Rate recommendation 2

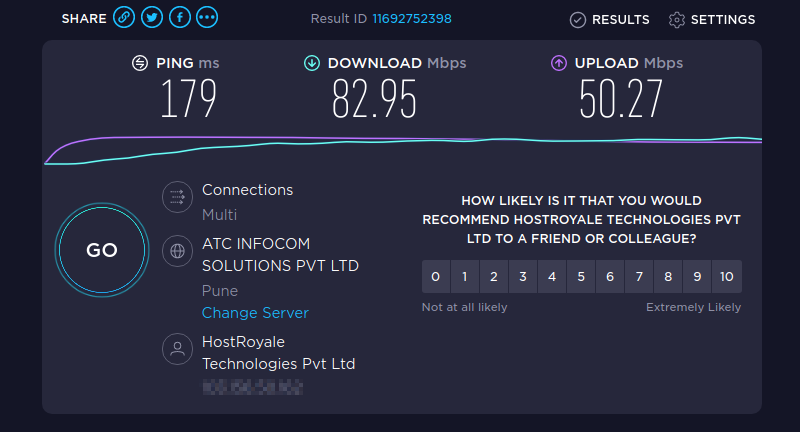point(494,276)
